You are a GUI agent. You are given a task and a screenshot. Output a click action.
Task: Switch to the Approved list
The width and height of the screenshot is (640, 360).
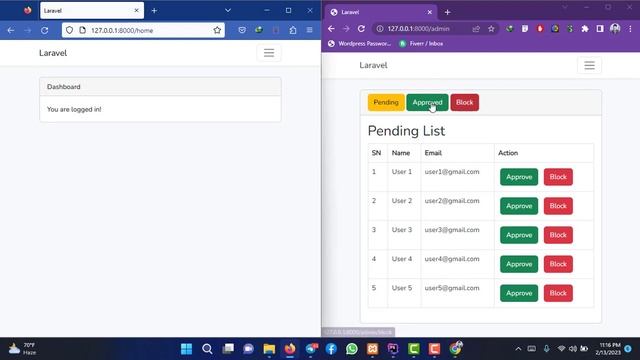tap(427, 102)
